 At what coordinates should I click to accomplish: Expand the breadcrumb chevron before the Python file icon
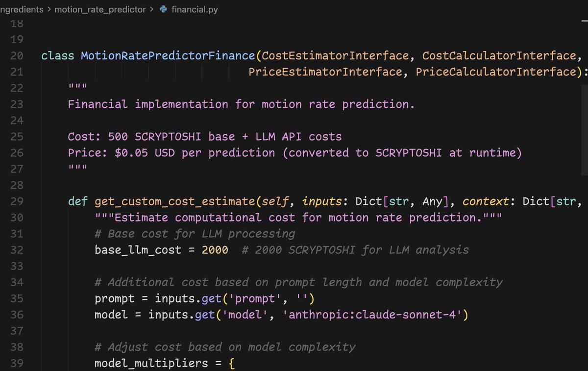(152, 9)
